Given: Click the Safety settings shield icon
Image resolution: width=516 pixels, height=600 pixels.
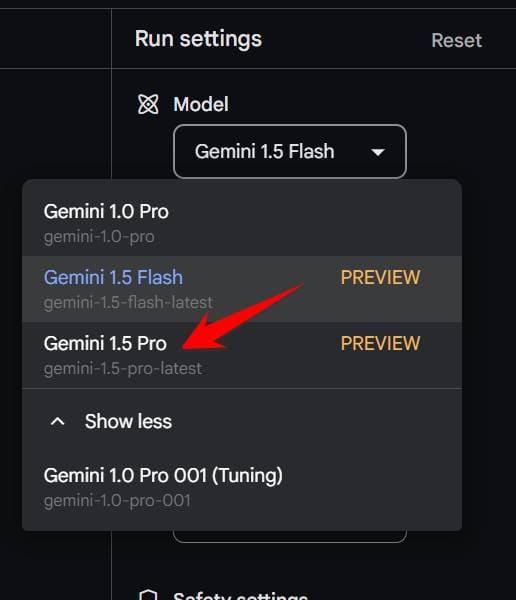Looking at the screenshot, I should [x=148, y=595].
